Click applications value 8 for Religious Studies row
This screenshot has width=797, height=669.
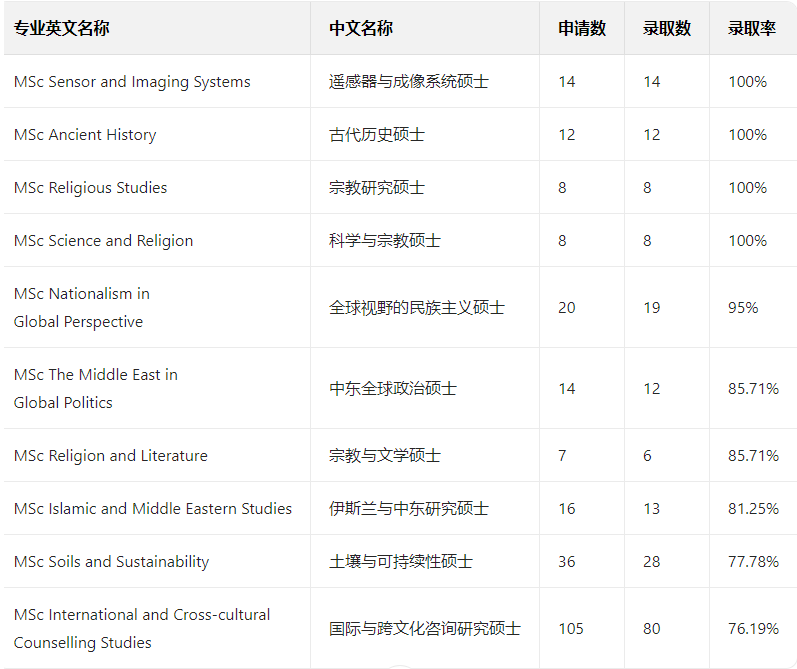click(562, 188)
